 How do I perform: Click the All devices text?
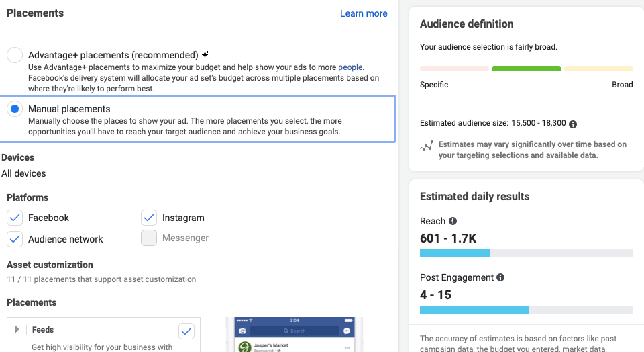pyautogui.click(x=23, y=173)
